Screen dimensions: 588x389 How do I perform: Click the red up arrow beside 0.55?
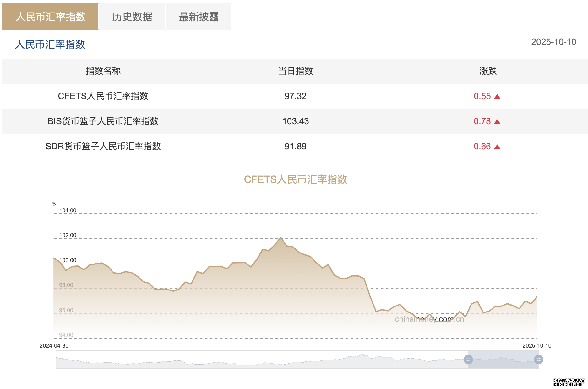[497, 96]
